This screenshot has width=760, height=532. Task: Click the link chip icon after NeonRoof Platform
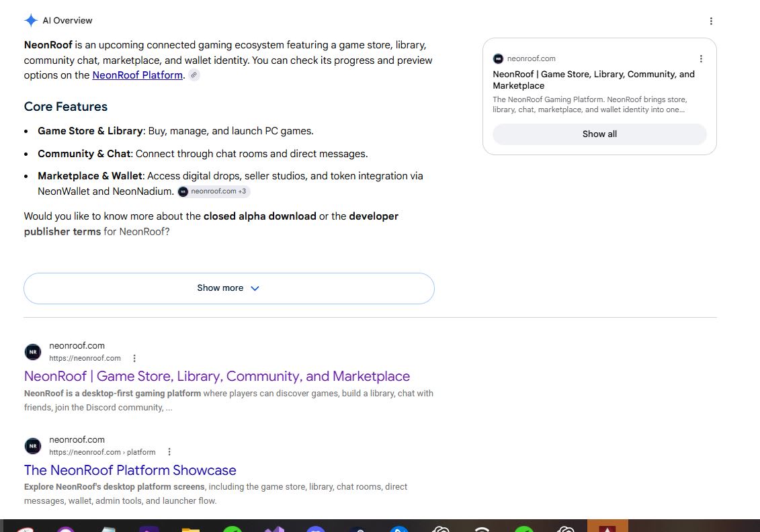point(194,75)
